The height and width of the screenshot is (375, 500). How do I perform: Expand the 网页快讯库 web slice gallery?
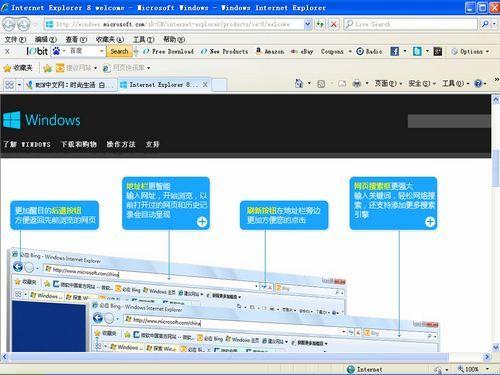pyautogui.click(x=126, y=68)
